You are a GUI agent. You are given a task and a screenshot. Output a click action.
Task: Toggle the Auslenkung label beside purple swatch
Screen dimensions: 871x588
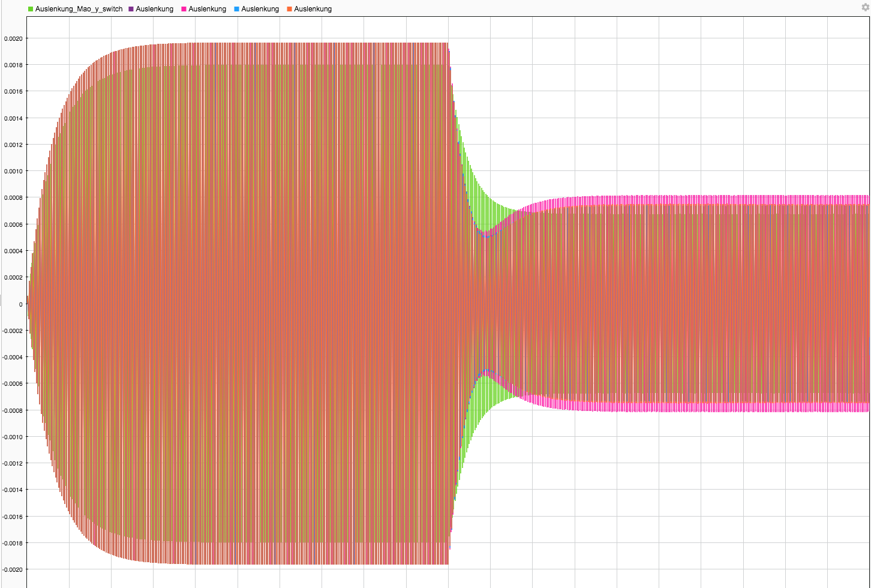tap(154, 9)
